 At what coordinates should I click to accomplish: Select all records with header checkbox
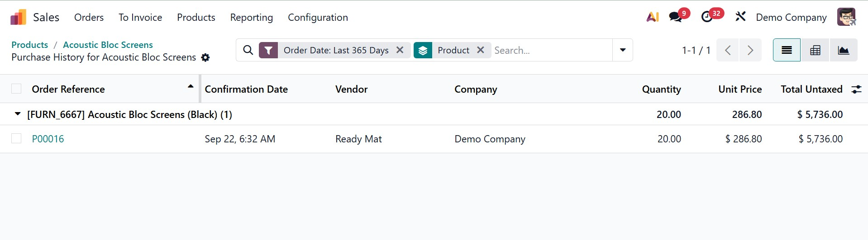click(16, 89)
